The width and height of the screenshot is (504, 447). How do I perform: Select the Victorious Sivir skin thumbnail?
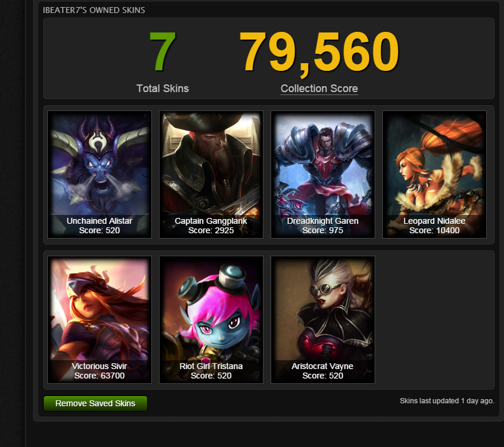[99, 319]
